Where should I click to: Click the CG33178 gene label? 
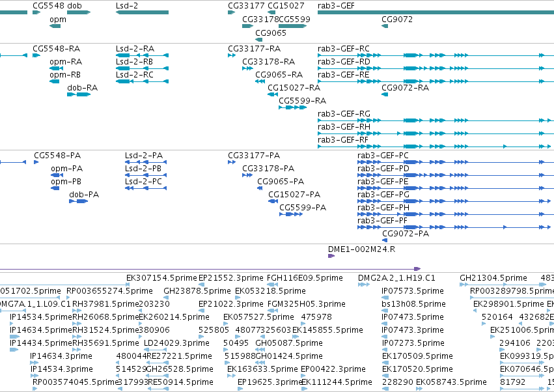click(260, 19)
